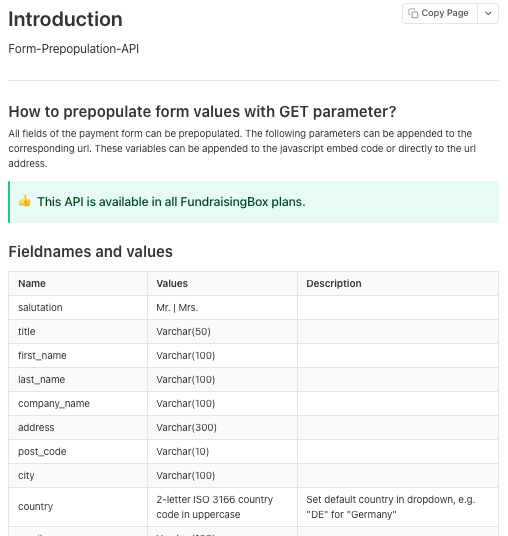Select the salutation table cell

(78, 307)
